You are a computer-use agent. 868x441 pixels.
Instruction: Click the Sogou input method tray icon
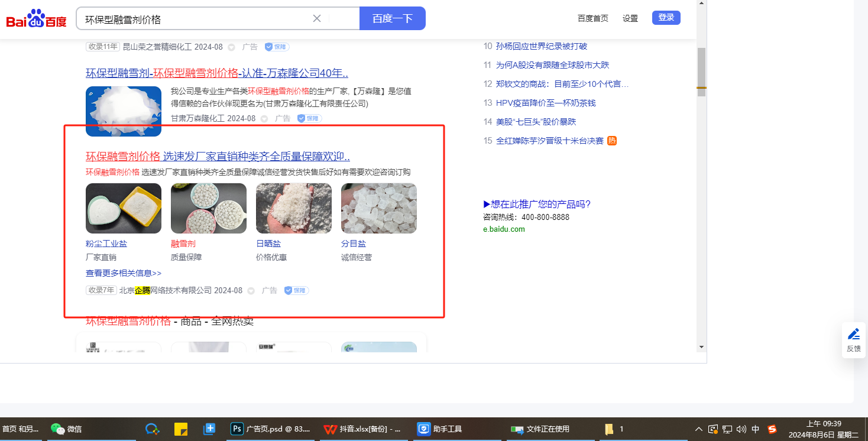(772, 429)
